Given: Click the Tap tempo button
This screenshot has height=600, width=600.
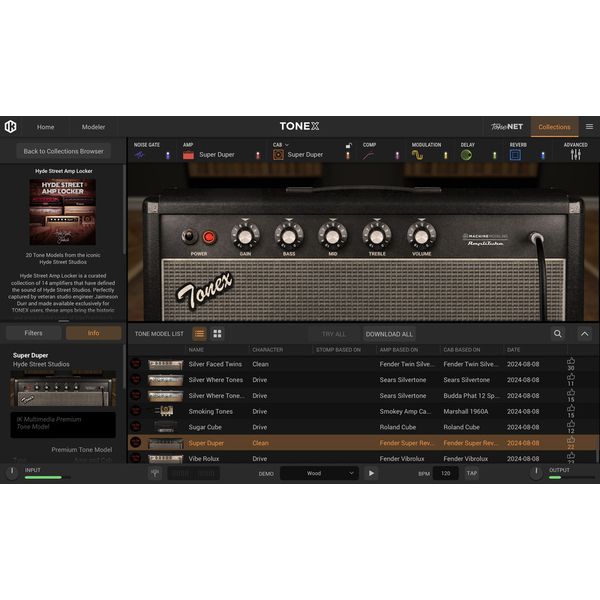Looking at the screenshot, I should pos(471,473).
